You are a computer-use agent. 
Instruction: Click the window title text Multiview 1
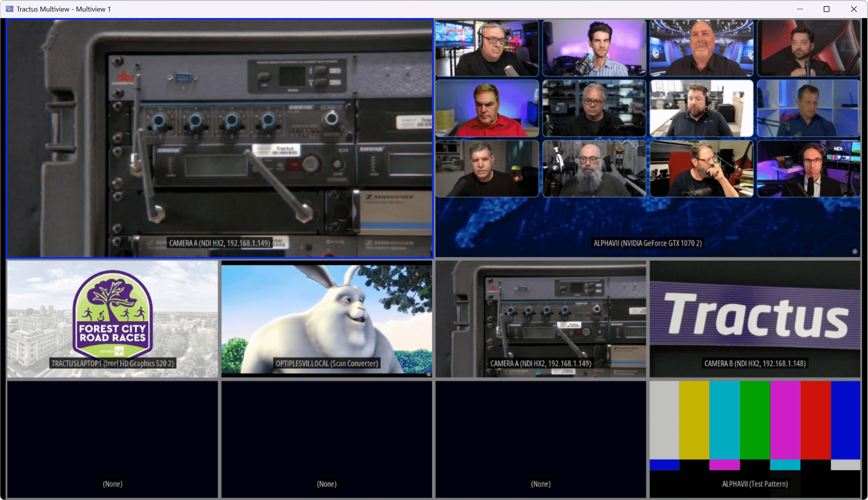coord(93,9)
